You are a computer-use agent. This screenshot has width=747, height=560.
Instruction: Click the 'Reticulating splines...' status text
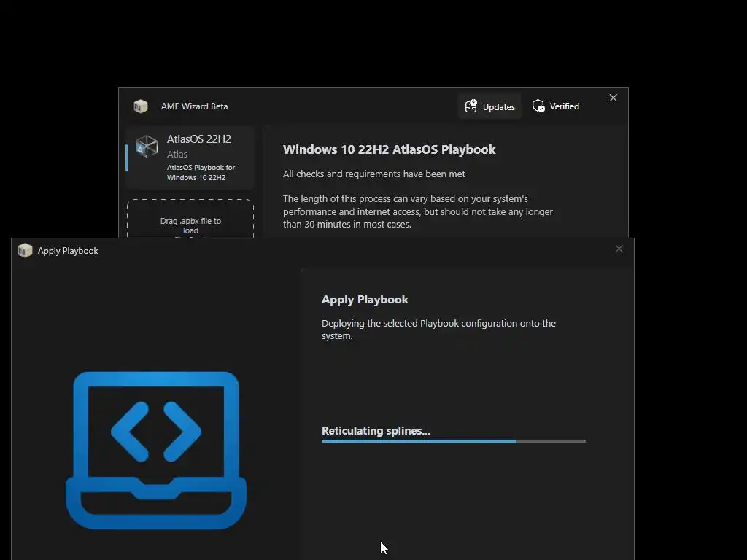(376, 430)
